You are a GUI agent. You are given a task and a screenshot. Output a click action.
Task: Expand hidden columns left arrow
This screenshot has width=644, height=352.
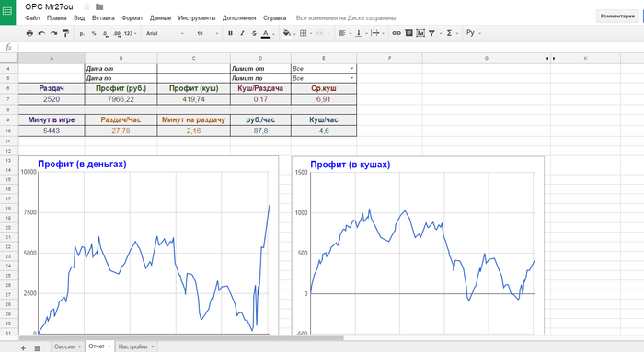pos(547,58)
